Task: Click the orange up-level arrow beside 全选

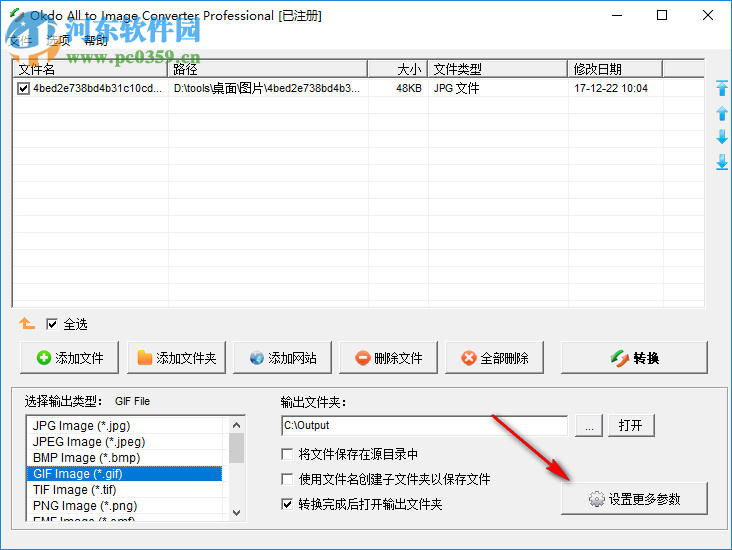Action: point(27,323)
